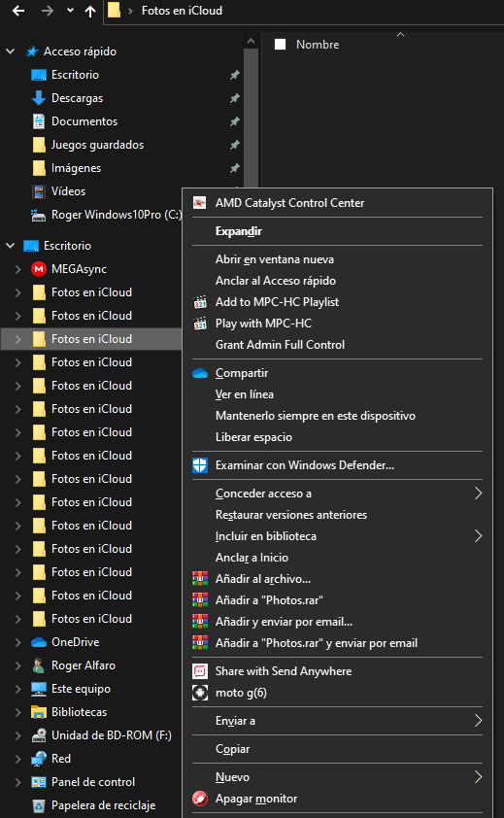Expand Este equipo tree node
Image resolution: width=504 pixels, height=818 pixels.
point(18,689)
